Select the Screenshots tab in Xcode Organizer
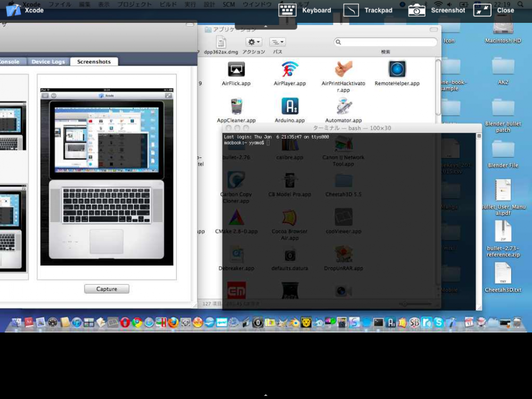Image resolution: width=532 pixels, height=399 pixels. click(94, 61)
